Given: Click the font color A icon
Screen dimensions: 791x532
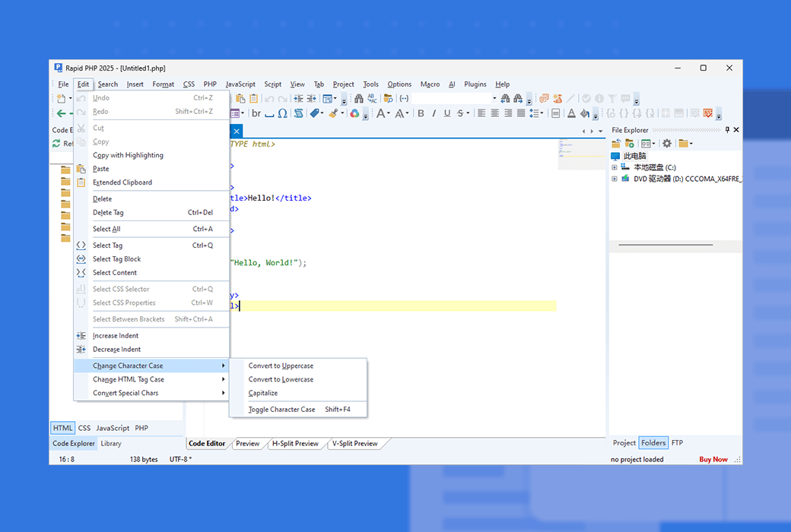Looking at the screenshot, I should (571, 113).
